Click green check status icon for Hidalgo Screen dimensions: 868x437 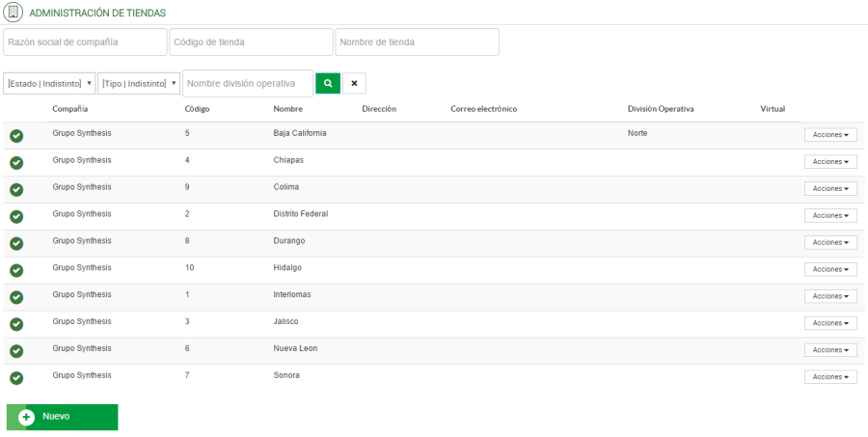(16, 270)
